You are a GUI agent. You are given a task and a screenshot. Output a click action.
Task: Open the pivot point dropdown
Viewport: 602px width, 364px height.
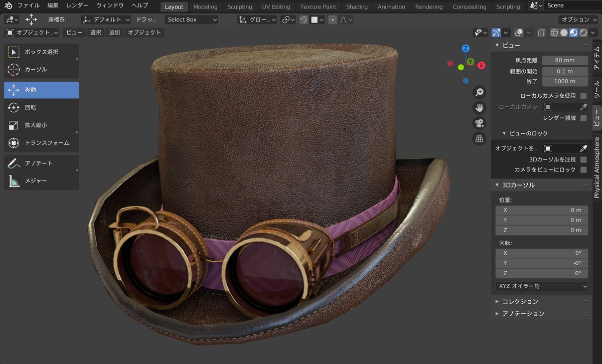tap(288, 20)
